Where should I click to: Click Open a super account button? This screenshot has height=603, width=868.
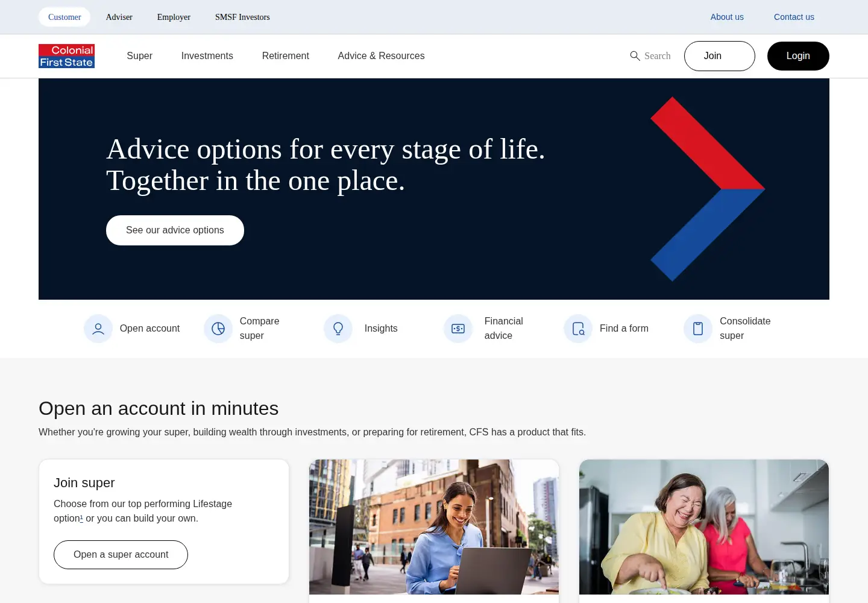tap(121, 555)
